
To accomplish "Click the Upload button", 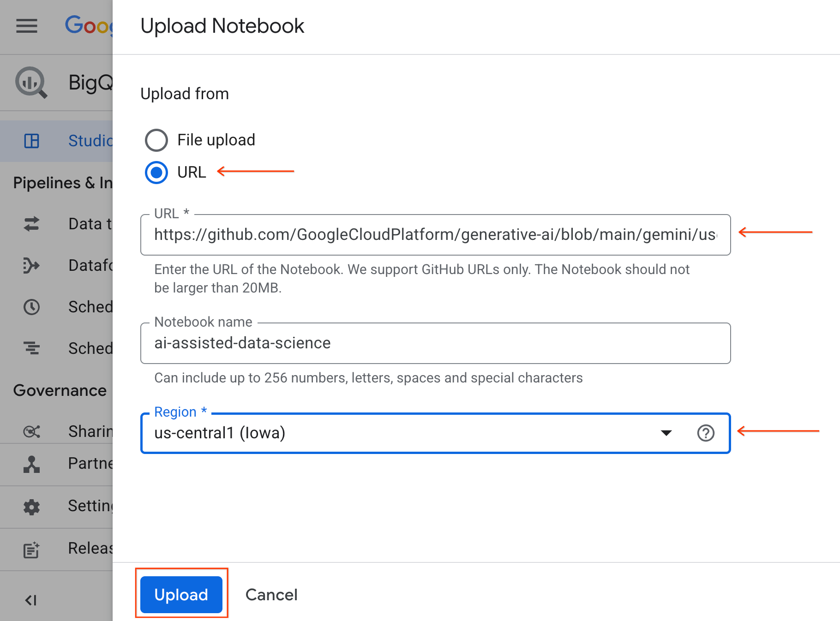I will [181, 595].
